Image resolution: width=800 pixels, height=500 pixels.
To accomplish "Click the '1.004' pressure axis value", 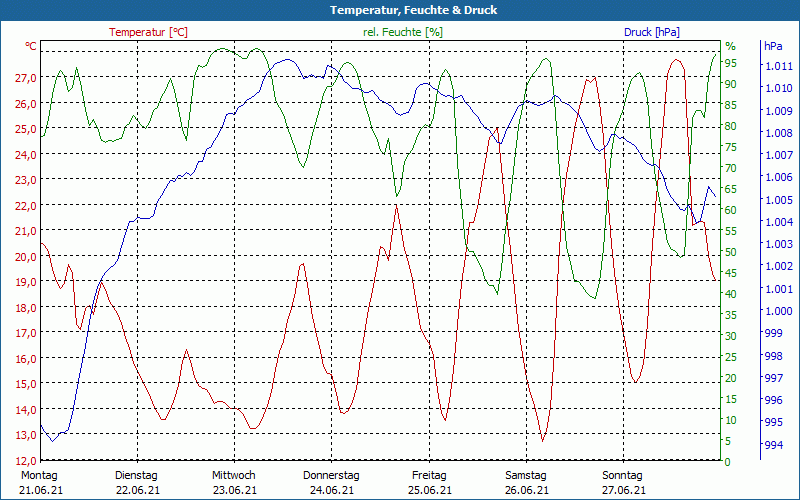I will (x=778, y=221).
